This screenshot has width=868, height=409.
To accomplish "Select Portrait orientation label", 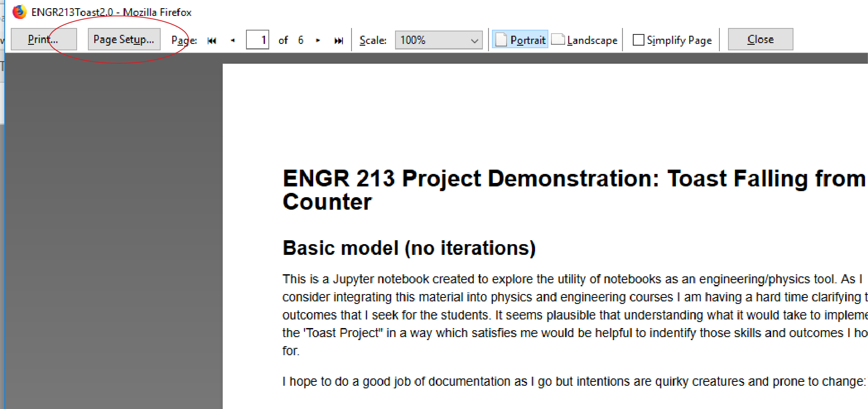I will tap(528, 40).
